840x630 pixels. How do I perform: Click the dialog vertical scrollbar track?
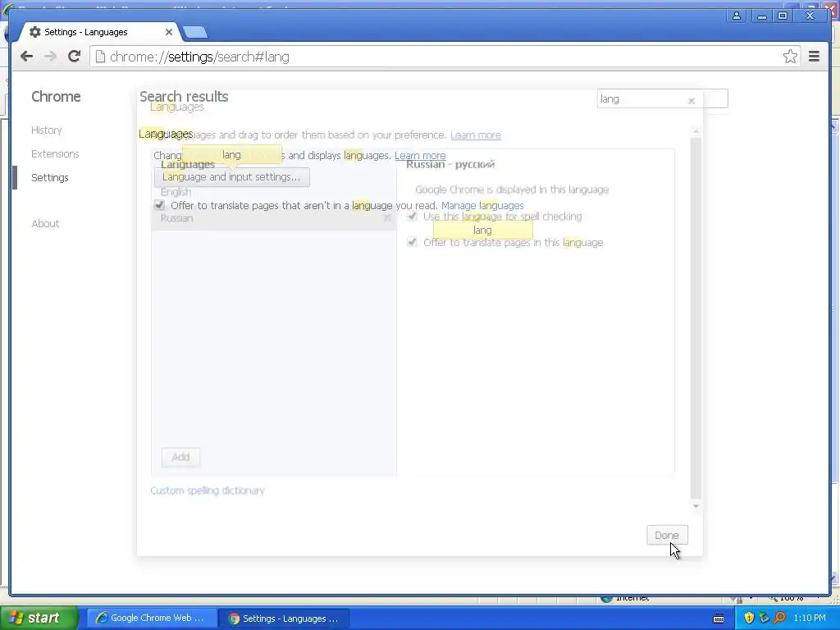point(696,319)
